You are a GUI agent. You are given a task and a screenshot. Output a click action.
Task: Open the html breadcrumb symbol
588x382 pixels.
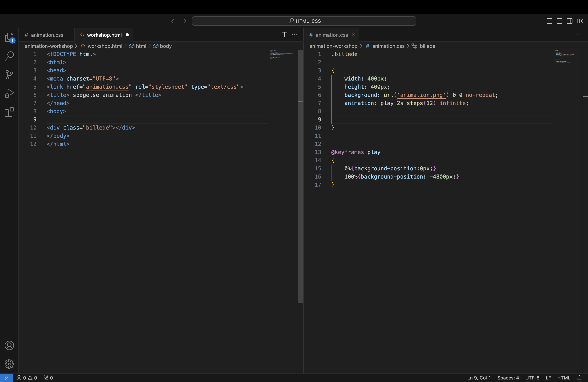point(138,46)
